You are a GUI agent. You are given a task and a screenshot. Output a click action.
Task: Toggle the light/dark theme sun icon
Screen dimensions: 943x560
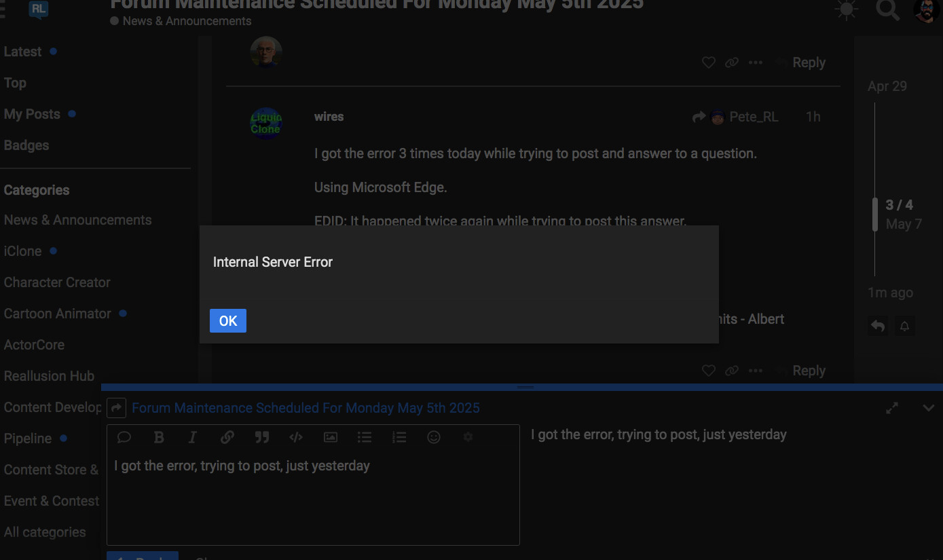[846, 10]
